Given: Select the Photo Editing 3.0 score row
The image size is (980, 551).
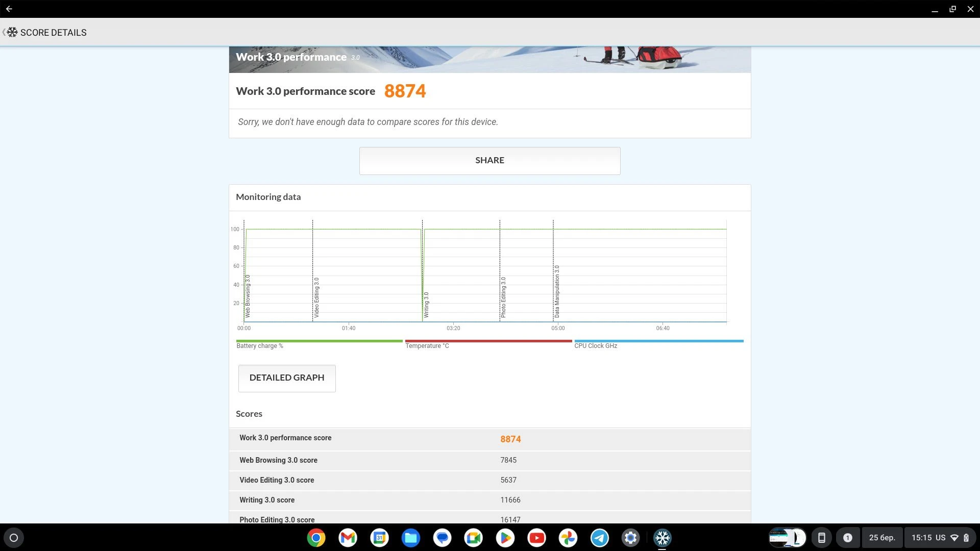Looking at the screenshot, I should 489,518.
